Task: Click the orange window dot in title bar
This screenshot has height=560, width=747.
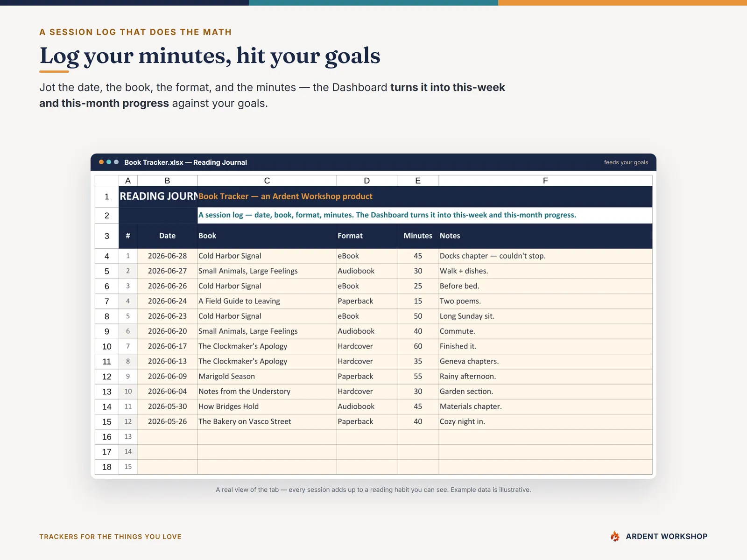Action: click(101, 162)
